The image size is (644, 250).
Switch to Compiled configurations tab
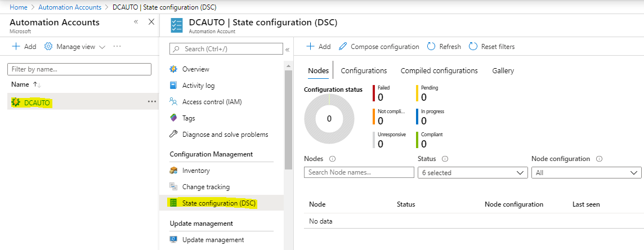click(x=439, y=70)
